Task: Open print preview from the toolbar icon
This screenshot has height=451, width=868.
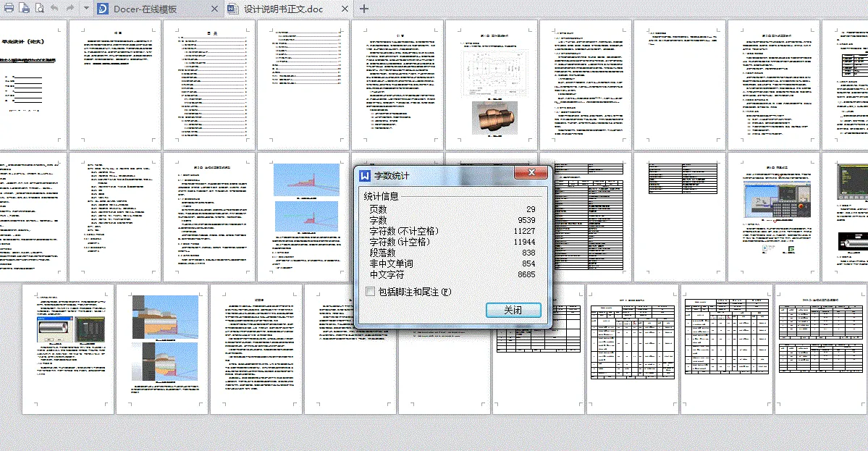Action: (39, 8)
